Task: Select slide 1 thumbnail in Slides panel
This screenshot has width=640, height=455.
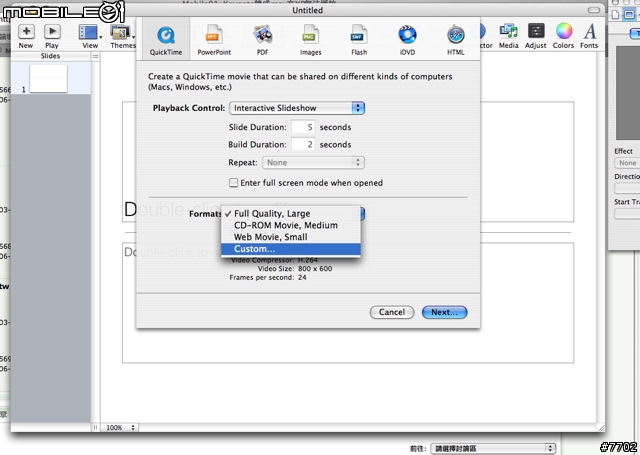Action: tap(48, 78)
